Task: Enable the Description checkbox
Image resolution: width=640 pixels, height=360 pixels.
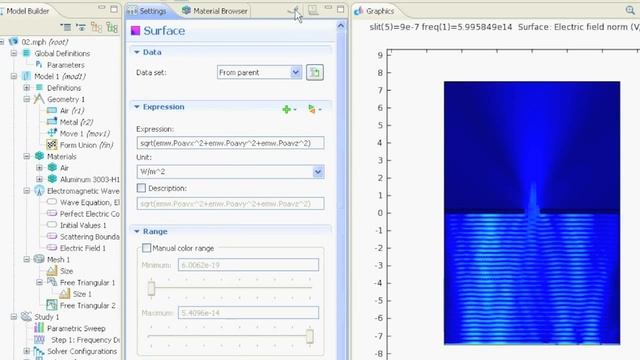Action: point(141,188)
